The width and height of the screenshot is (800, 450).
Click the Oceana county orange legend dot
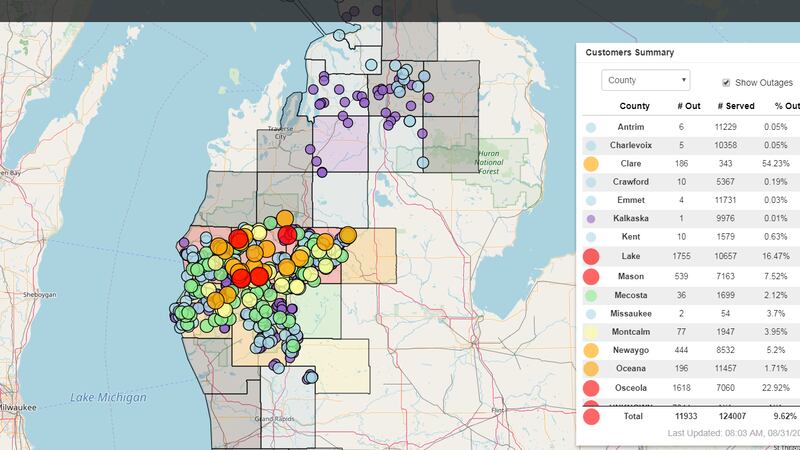[591, 368]
